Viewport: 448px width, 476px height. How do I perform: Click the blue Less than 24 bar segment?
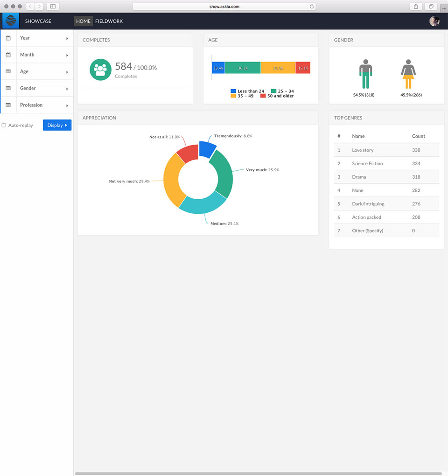[218, 68]
